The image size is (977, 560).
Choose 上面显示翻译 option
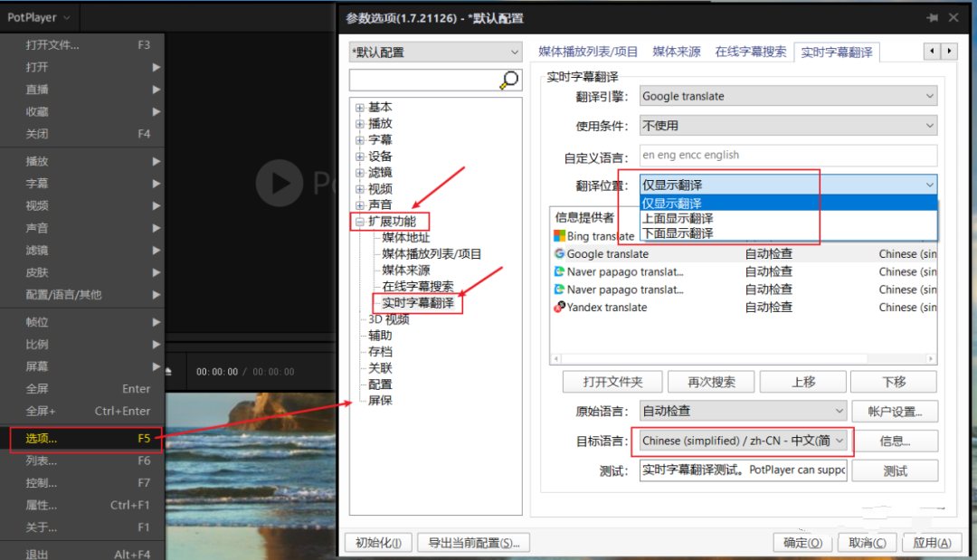(x=788, y=218)
